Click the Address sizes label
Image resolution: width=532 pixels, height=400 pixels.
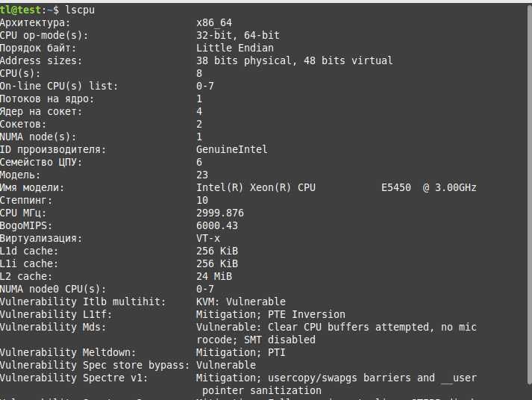coord(41,60)
